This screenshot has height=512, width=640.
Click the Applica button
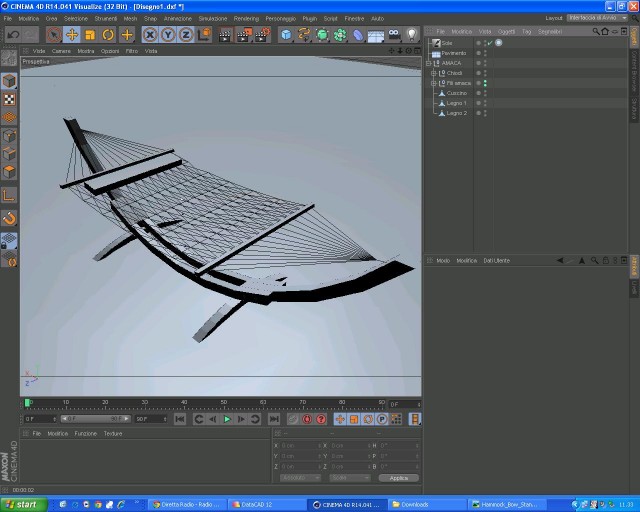pyautogui.click(x=399, y=478)
